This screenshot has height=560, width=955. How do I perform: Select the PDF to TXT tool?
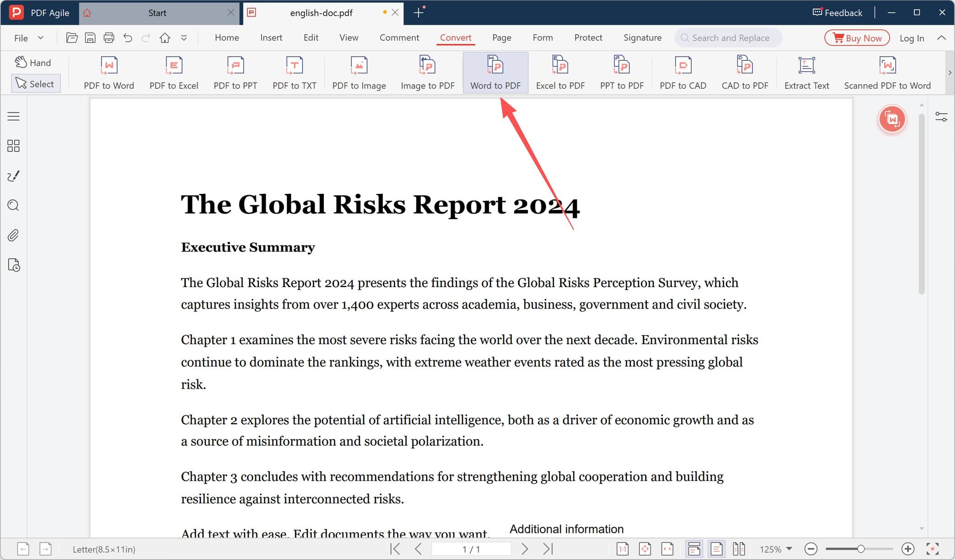tap(295, 73)
